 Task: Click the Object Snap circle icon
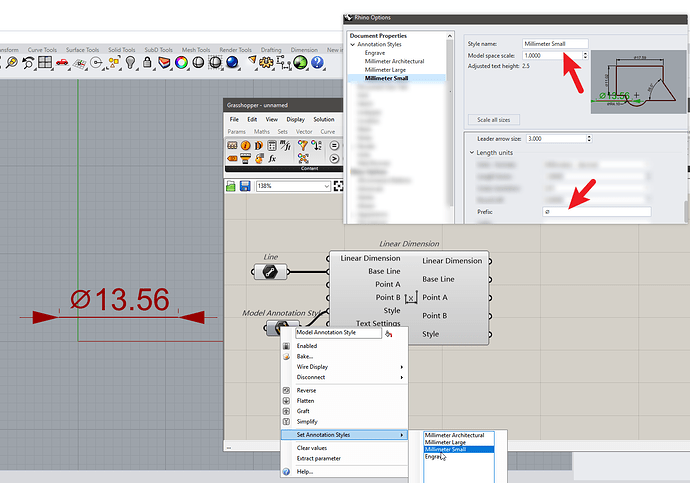[x=96, y=63]
